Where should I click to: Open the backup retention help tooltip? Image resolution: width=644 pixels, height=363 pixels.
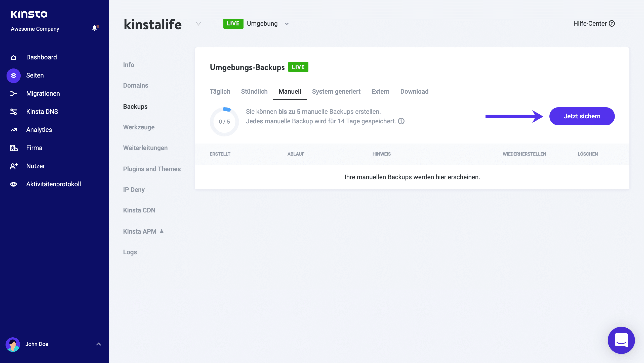tap(401, 121)
